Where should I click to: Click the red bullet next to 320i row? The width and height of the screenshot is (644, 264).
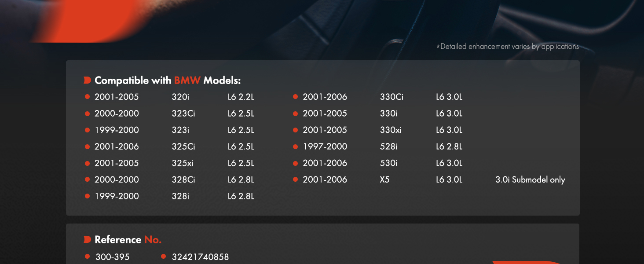click(87, 97)
